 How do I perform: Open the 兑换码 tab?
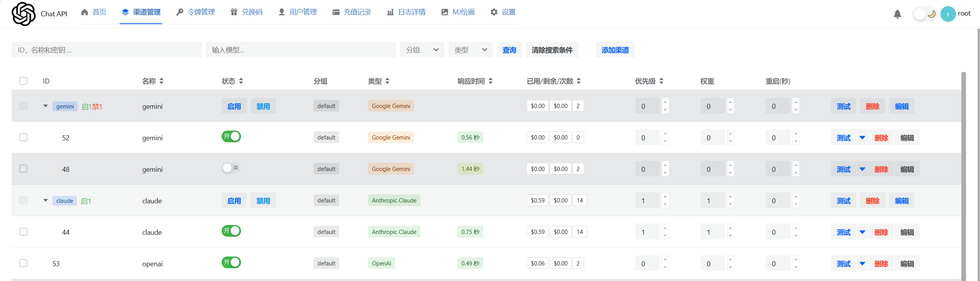pos(246,12)
